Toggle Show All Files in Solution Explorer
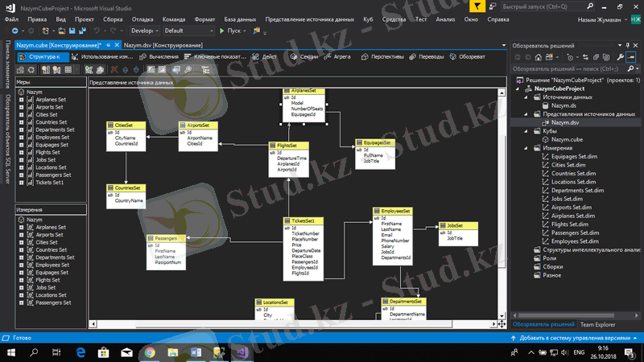 (x=606, y=57)
